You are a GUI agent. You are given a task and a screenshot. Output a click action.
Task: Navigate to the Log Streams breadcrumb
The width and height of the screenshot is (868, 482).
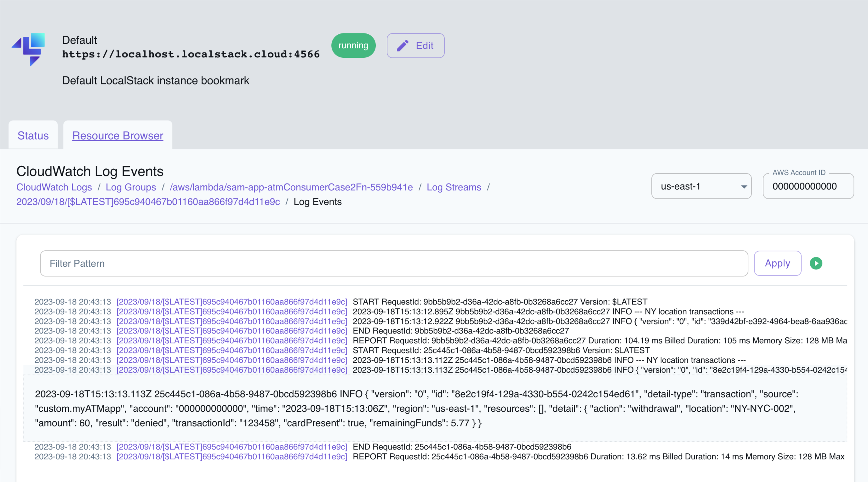tap(454, 187)
